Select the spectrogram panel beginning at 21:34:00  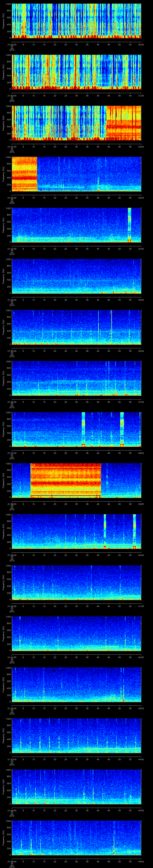77,276
